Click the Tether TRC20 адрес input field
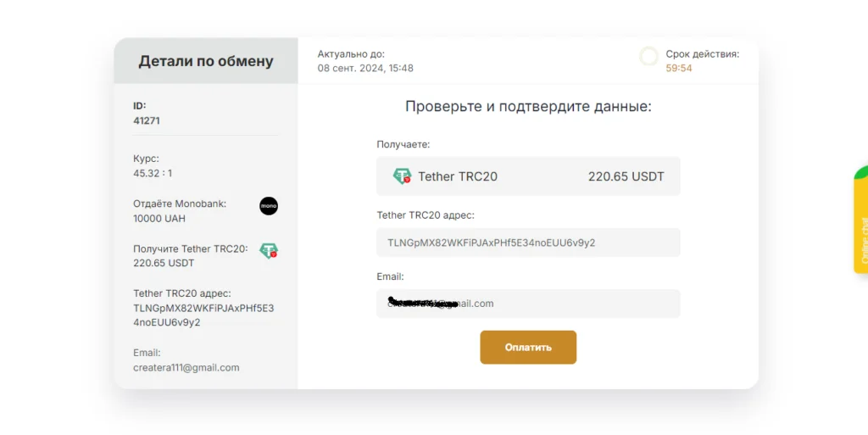 coord(528,243)
